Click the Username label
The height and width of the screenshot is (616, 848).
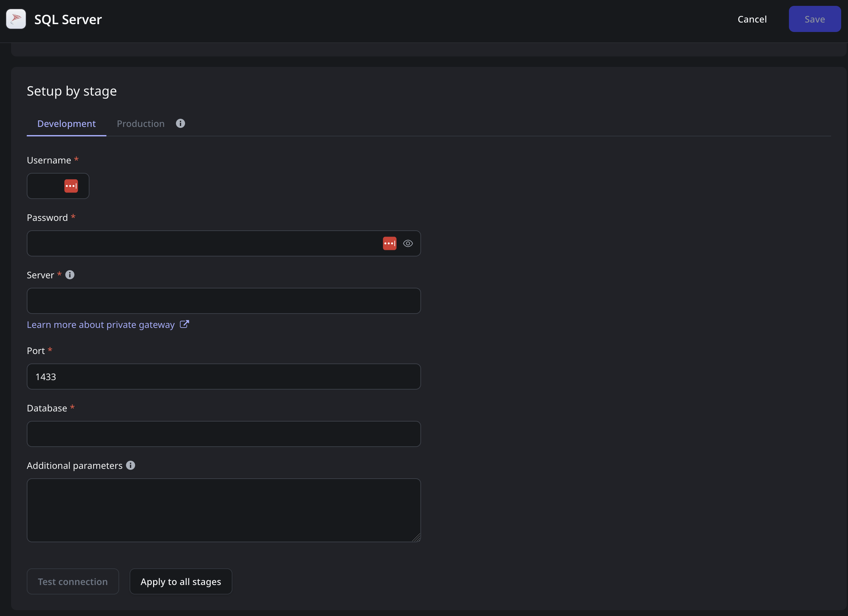[49, 160]
